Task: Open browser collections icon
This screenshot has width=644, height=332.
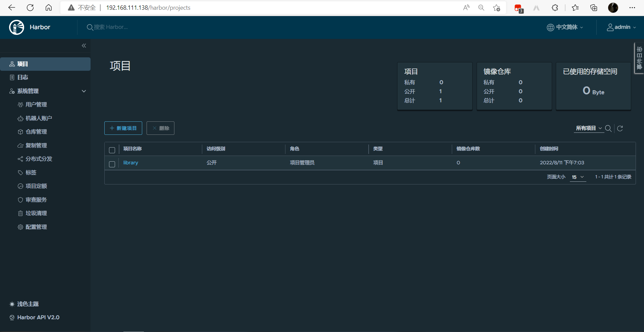Action: [594, 8]
